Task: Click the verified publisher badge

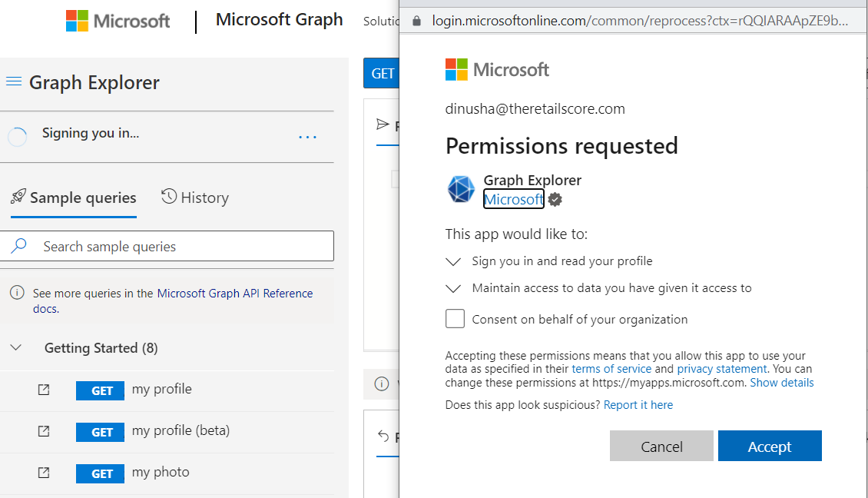Action: pyautogui.click(x=555, y=199)
